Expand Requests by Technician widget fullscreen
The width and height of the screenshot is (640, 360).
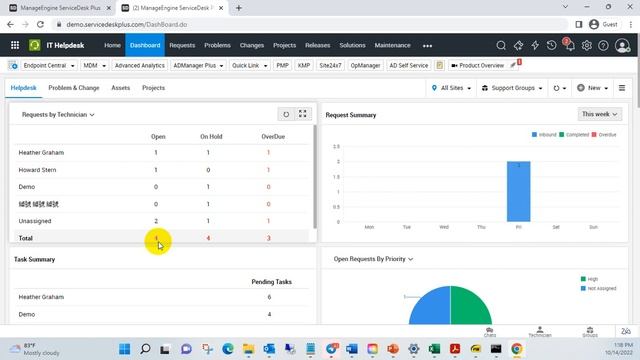click(x=302, y=114)
